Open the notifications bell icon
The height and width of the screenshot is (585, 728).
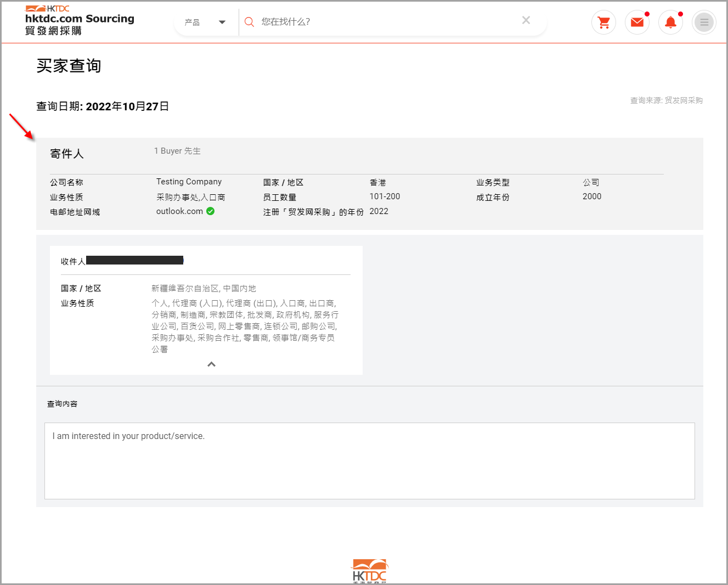click(670, 22)
